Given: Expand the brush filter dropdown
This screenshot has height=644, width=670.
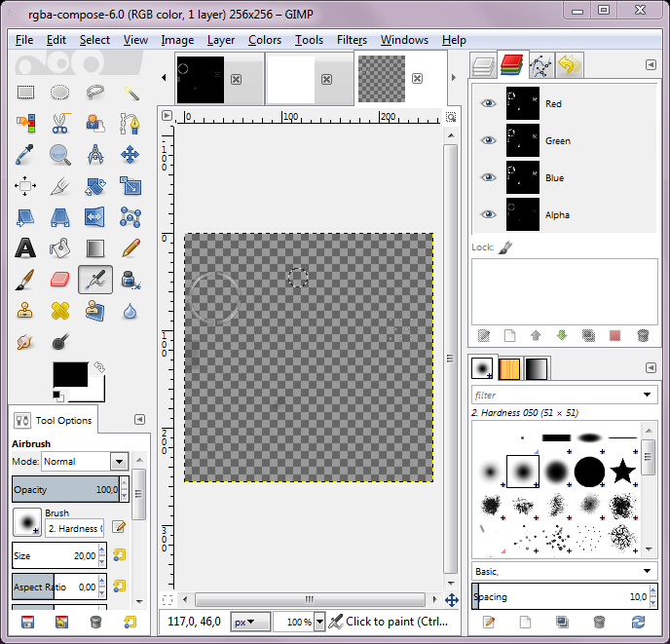Looking at the screenshot, I should [649, 395].
